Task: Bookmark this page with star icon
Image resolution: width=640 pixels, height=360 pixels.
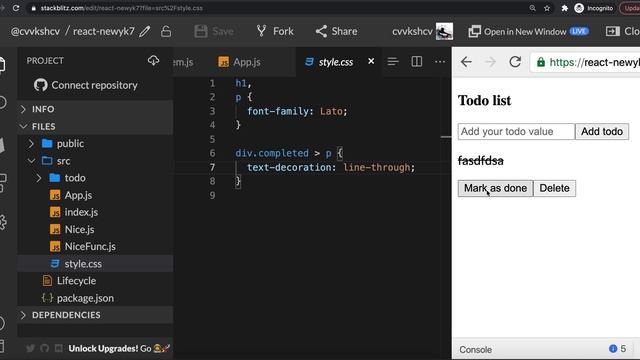Action: (547, 8)
